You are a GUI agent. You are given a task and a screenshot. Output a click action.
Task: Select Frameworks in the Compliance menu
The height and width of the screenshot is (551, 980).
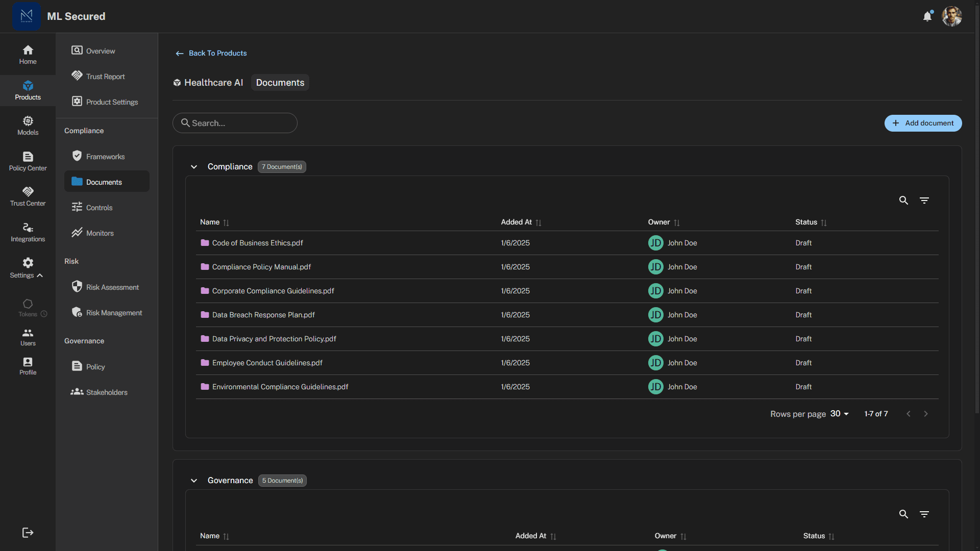(105, 157)
